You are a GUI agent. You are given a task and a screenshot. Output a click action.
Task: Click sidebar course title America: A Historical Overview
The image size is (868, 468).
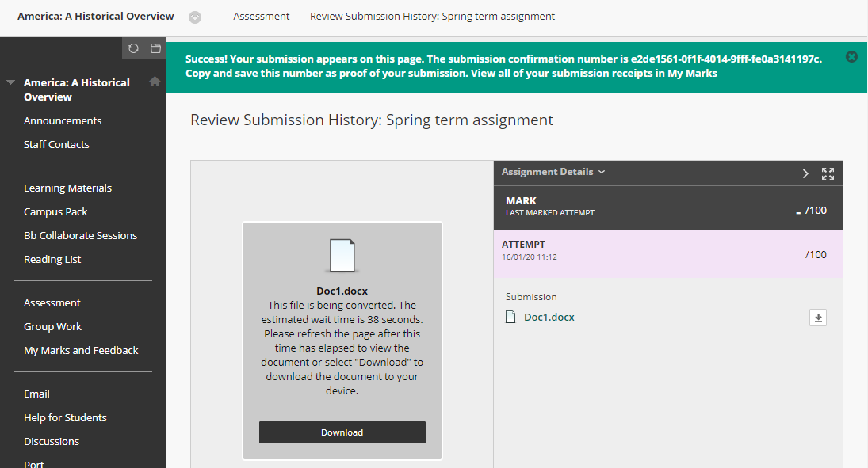pos(77,89)
